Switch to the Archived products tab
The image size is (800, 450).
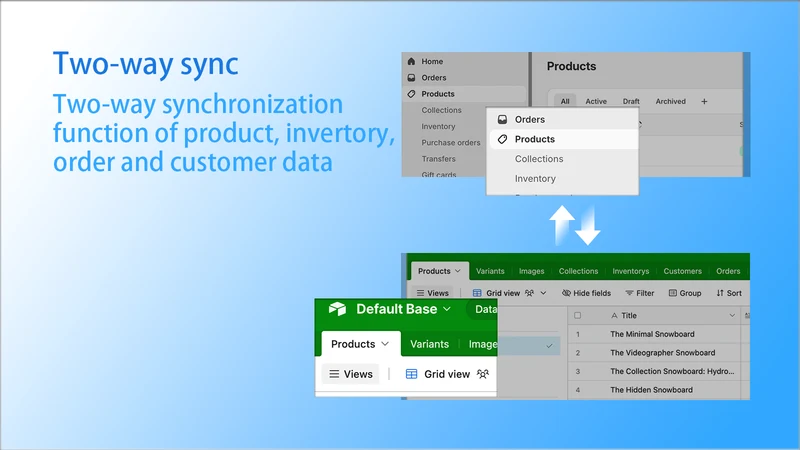point(670,102)
